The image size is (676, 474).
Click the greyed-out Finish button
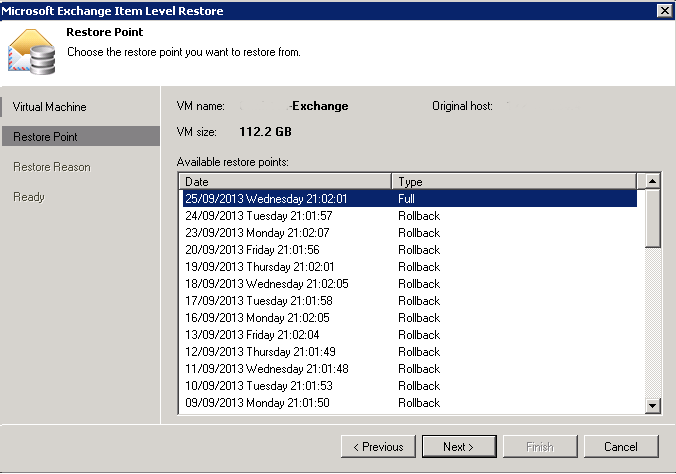coord(540,446)
